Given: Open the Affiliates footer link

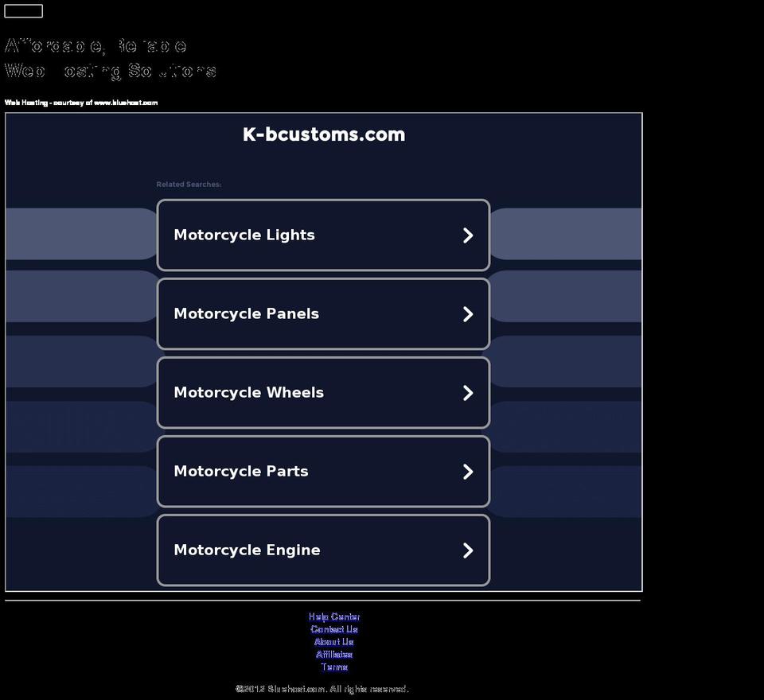Looking at the screenshot, I should pos(334,654).
